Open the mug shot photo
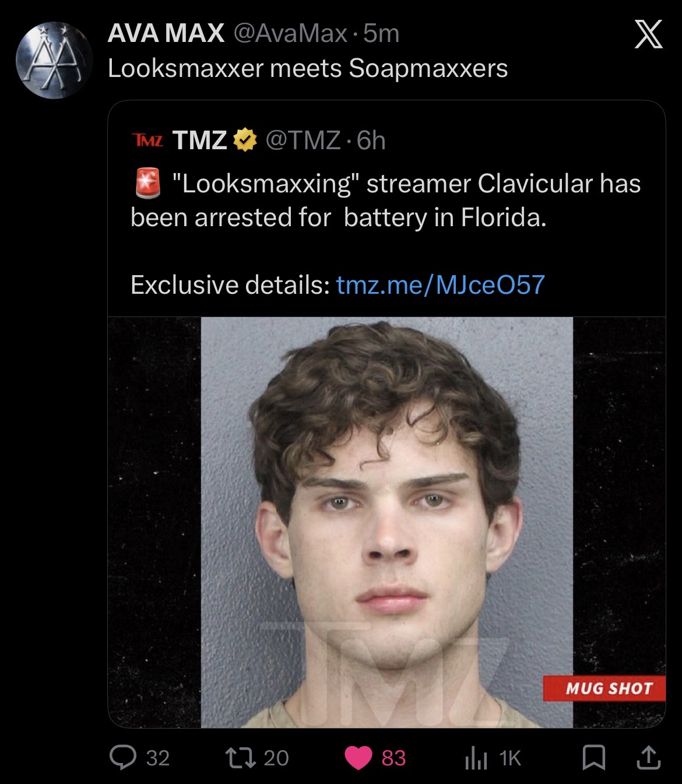Image resolution: width=682 pixels, height=784 pixels. (386, 522)
